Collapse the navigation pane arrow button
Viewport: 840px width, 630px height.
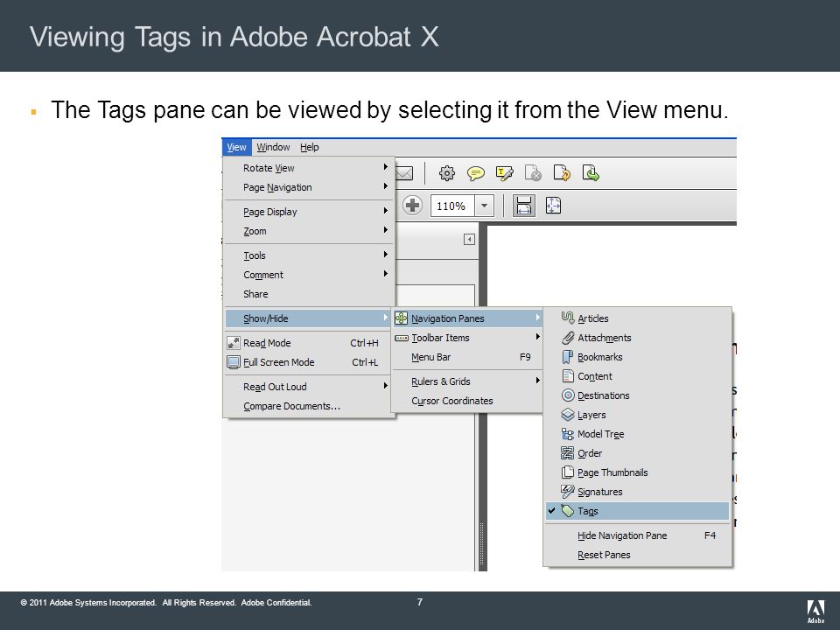469,240
